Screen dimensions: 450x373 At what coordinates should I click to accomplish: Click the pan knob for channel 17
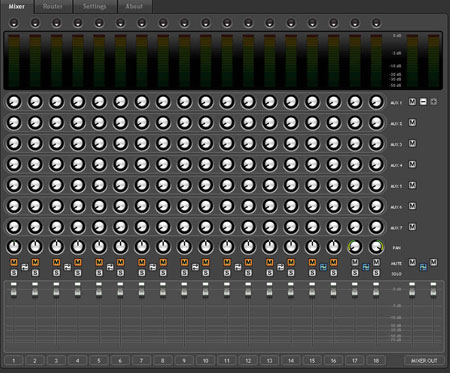click(355, 247)
